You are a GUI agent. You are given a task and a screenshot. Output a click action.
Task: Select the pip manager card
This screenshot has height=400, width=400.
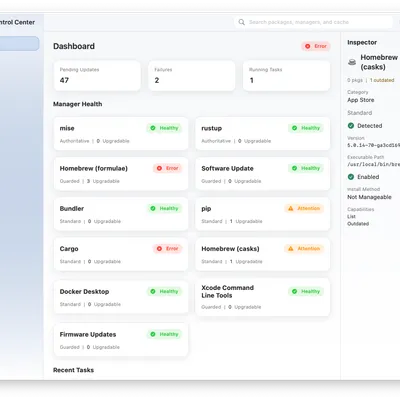(x=263, y=214)
